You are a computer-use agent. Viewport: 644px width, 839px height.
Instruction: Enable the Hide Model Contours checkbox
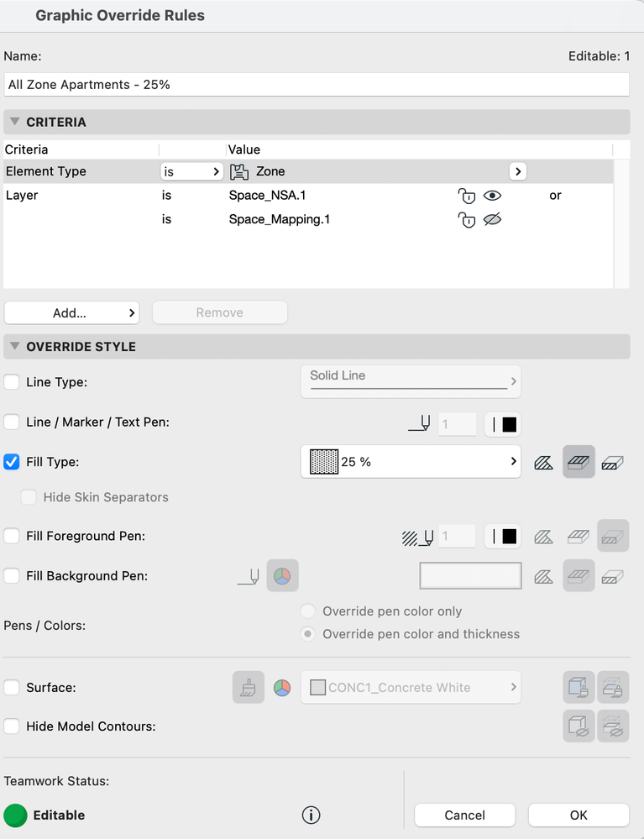coord(12,726)
